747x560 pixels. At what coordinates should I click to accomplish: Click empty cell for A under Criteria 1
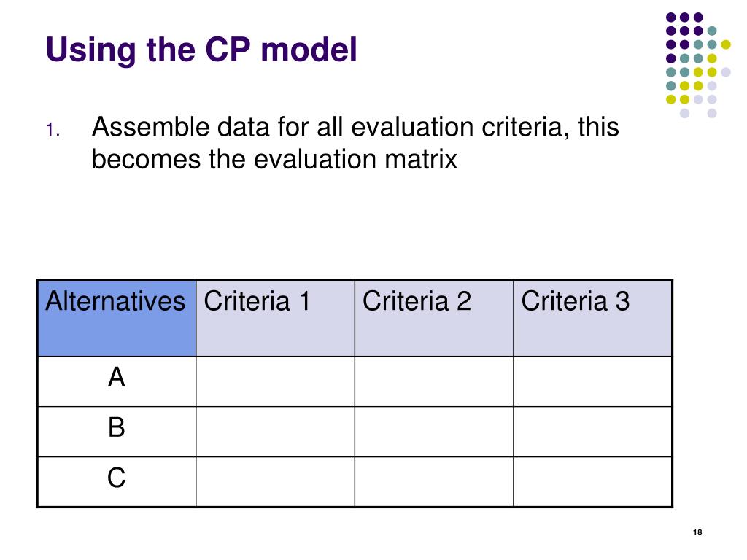[x=275, y=381]
